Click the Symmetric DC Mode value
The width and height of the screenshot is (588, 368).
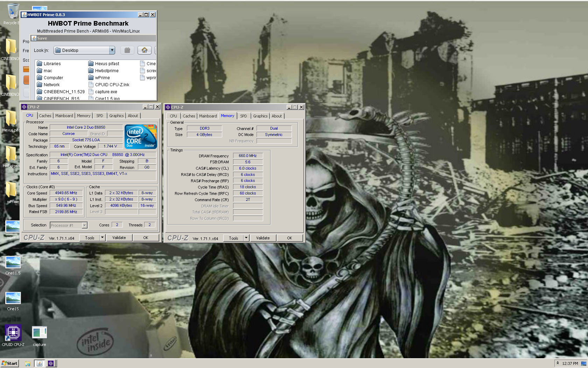point(274,135)
